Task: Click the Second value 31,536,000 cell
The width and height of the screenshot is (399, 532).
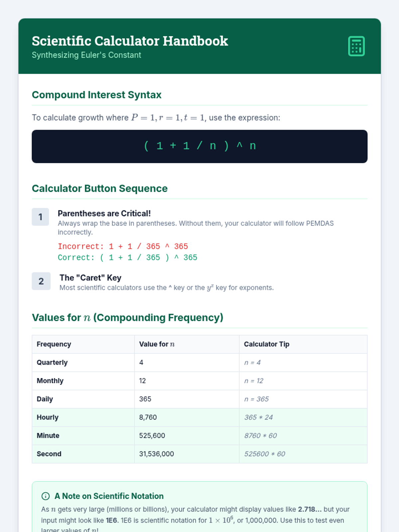Action: click(x=156, y=454)
